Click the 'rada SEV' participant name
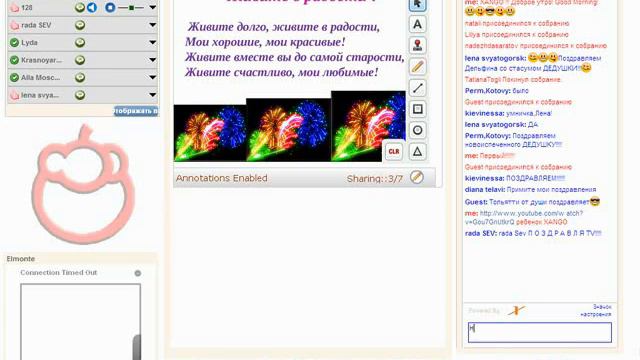This screenshot has width=640, height=360. pyautogui.click(x=36, y=25)
